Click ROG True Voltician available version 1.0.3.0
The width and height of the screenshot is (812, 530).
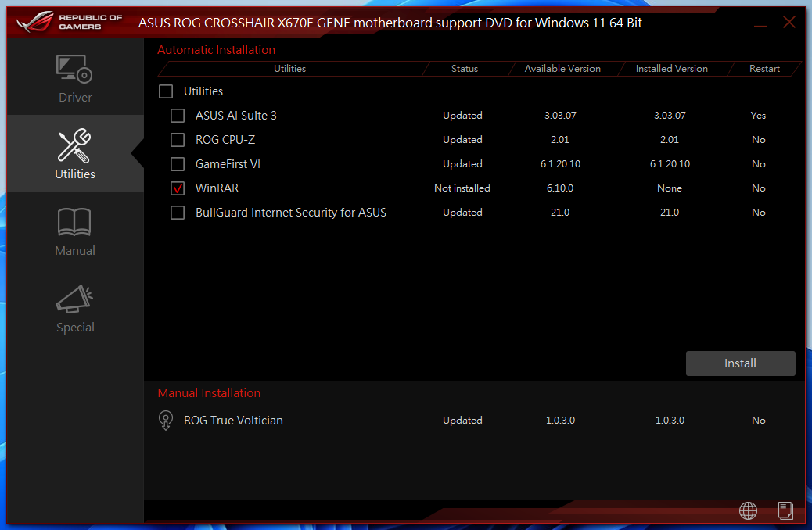point(560,421)
